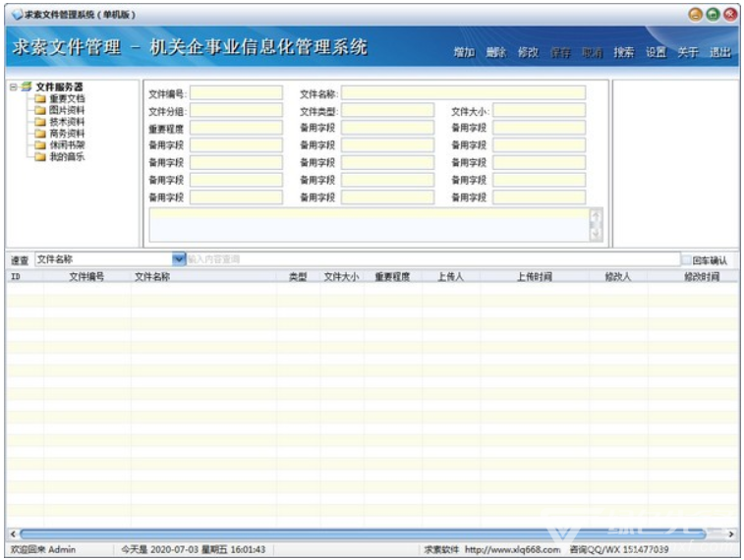
Task: Click the 文件分组 input field
Action: 236,110
